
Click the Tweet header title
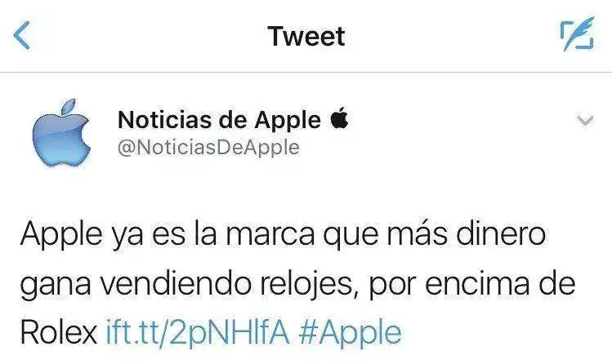point(306,36)
